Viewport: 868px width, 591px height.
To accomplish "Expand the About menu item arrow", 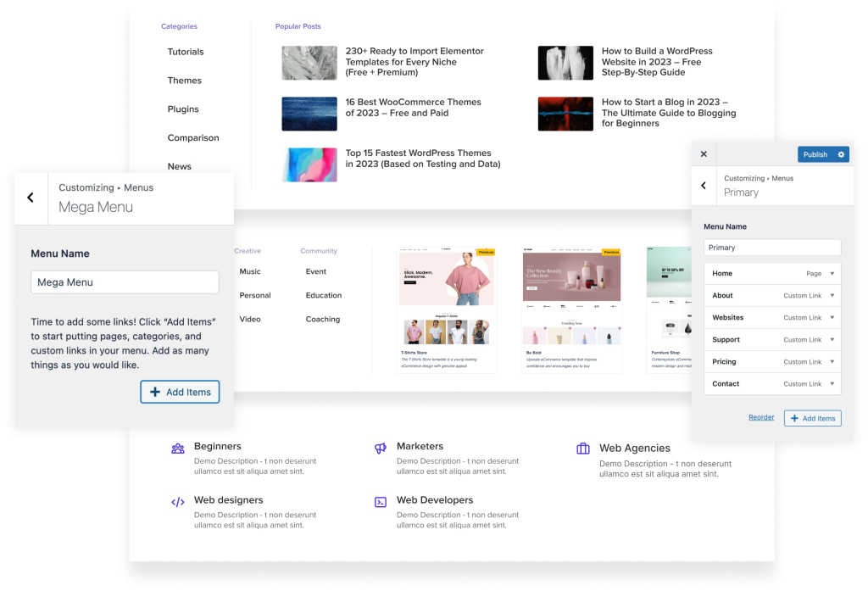I will tap(832, 296).
